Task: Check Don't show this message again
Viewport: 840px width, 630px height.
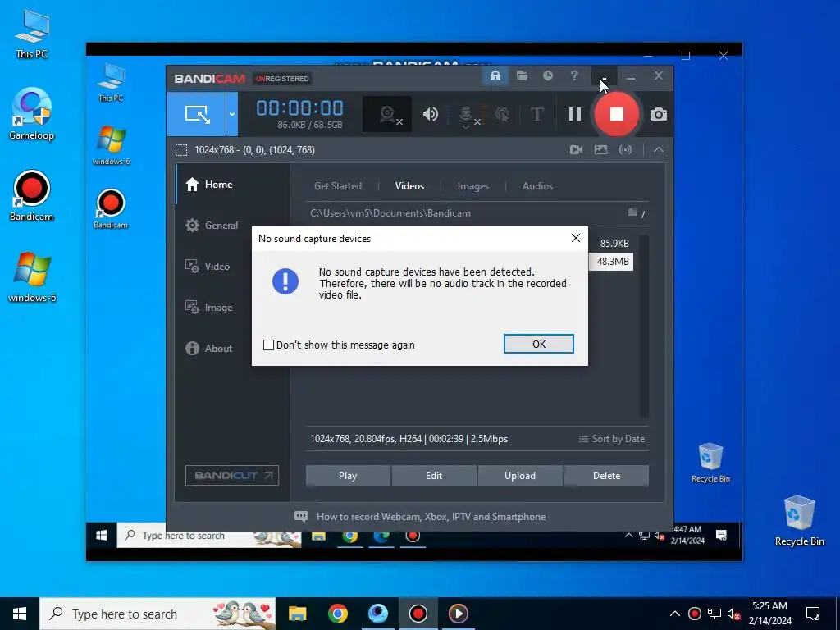Action: pyautogui.click(x=268, y=345)
